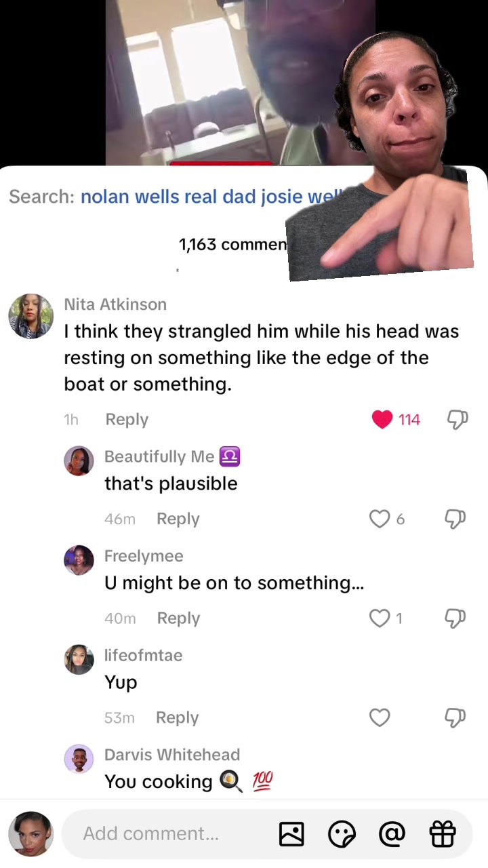Like lifeofmtae's "Yup" comment heart

[x=380, y=717]
